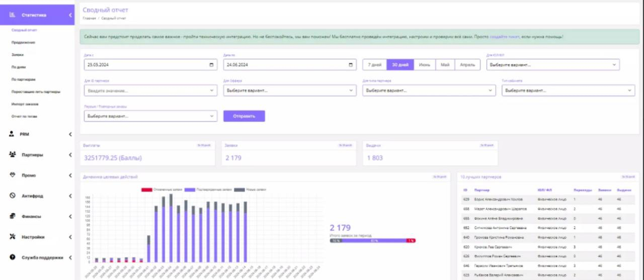Expand the PRM sidebar section
This screenshot has width=644, height=280.
click(x=70, y=134)
